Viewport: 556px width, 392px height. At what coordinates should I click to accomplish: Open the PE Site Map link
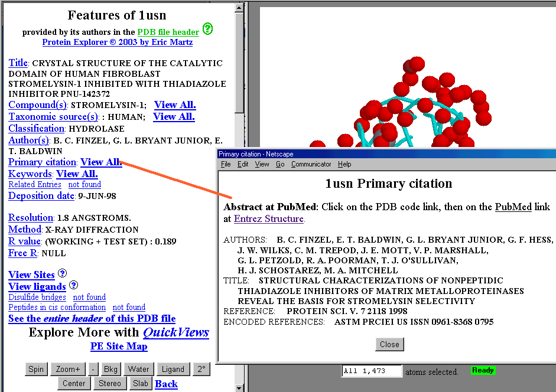(x=119, y=347)
